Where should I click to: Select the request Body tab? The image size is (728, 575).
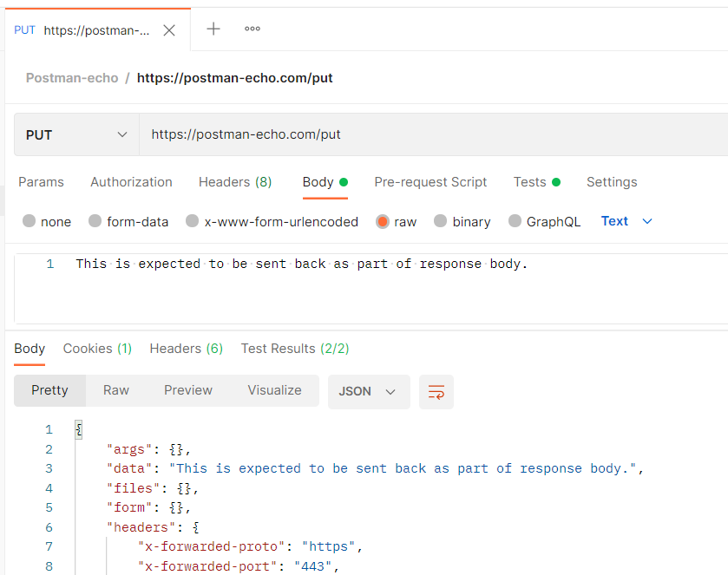tap(325, 182)
